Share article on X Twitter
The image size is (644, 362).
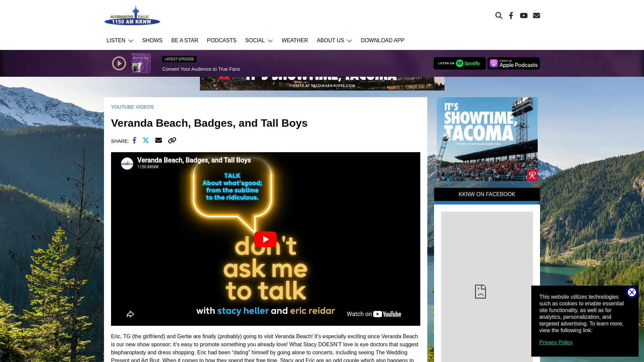click(146, 140)
